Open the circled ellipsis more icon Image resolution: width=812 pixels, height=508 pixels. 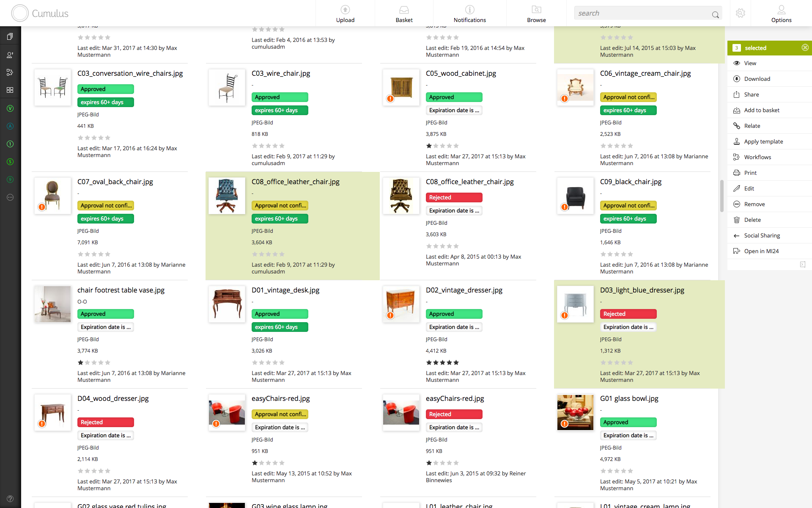[10, 197]
